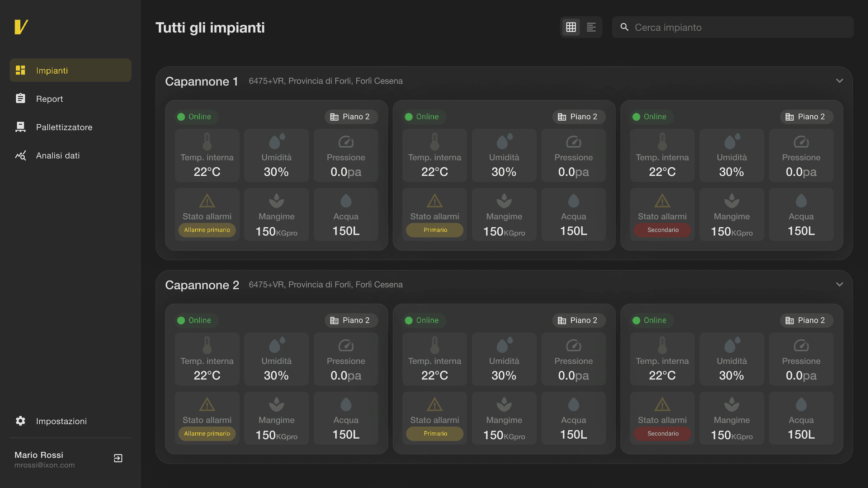868x488 pixels.
Task: Open the Impianti menu item
Action: coord(71,70)
